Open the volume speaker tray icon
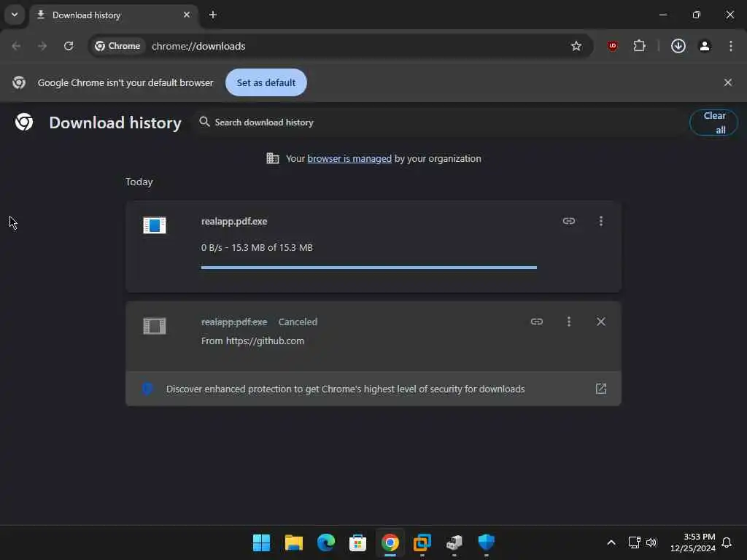This screenshot has height=560, width=747. coord(651,542)
